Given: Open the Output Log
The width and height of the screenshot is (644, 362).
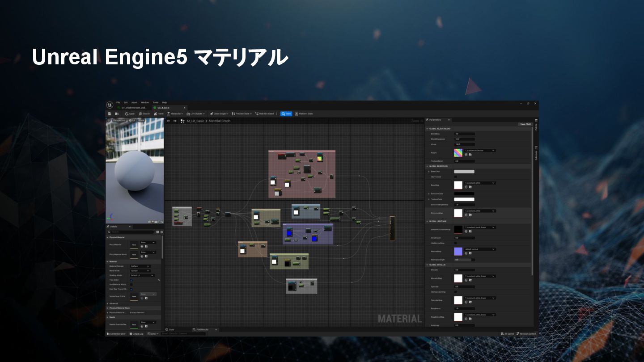Looking at the screenshot, I should (136, 334).
